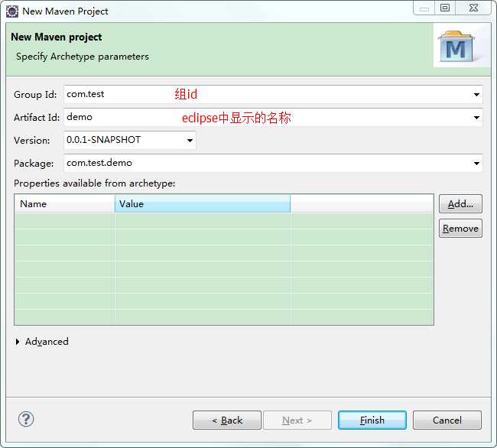Click the Eclipse icon in title bar
Screen dimensions: 497x448
tap(12, 11)
